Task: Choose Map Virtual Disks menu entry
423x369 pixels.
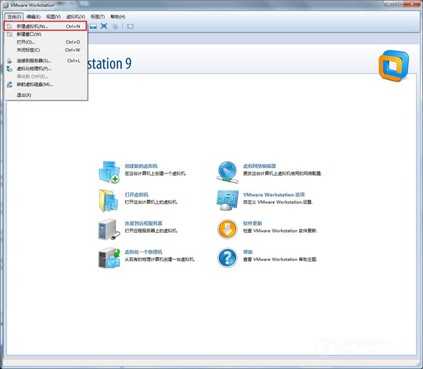Action: 46,85
